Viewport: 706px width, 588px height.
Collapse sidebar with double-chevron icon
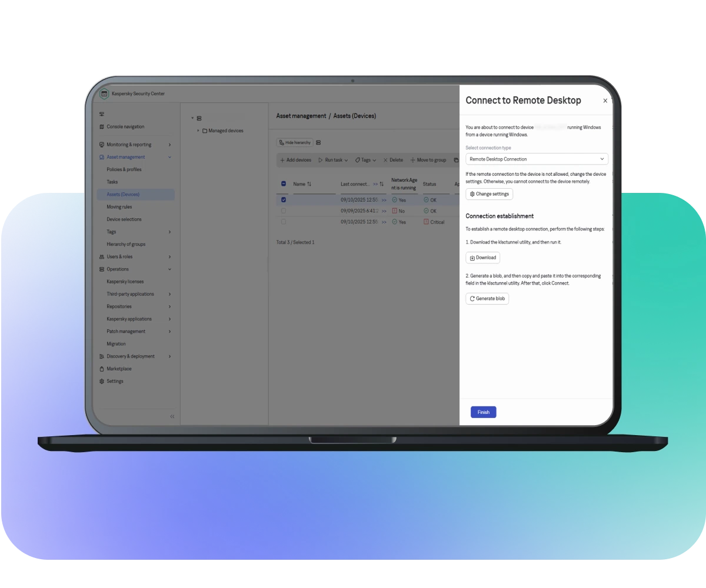pos(172,416)
